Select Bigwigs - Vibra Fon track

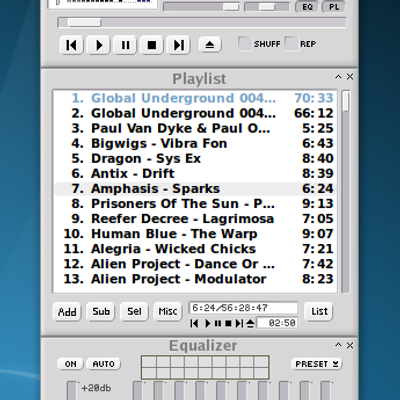195,143
